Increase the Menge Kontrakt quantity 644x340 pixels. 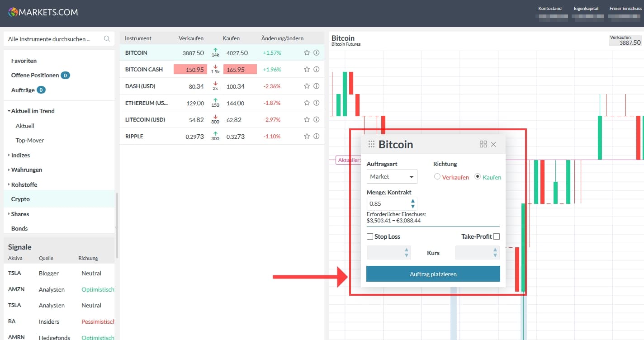[x=412, y=201]
